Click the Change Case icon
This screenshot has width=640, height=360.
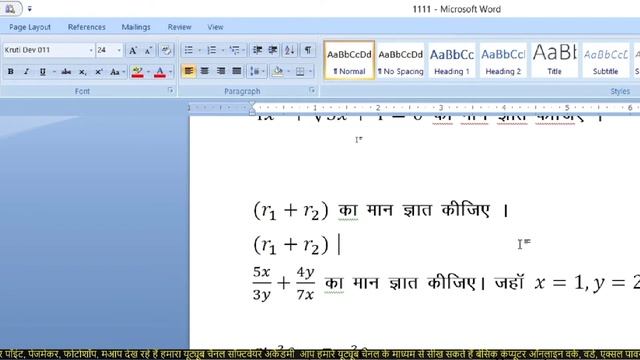[x=115, y=72]
